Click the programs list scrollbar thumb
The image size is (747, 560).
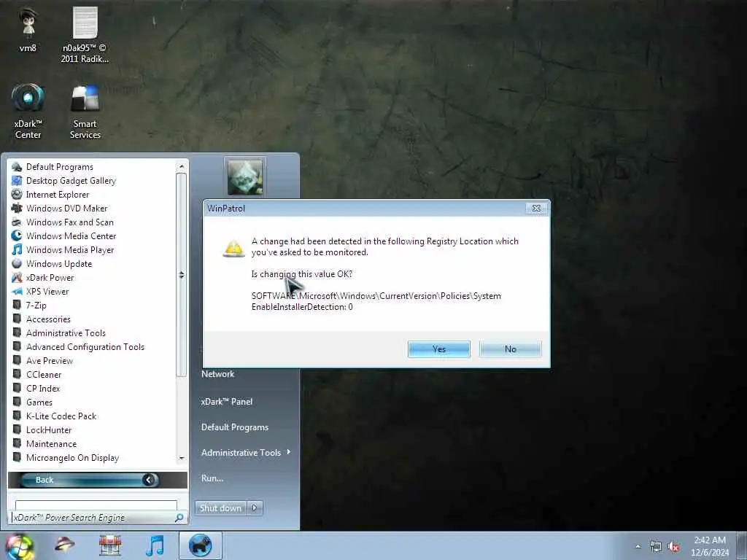181,275
